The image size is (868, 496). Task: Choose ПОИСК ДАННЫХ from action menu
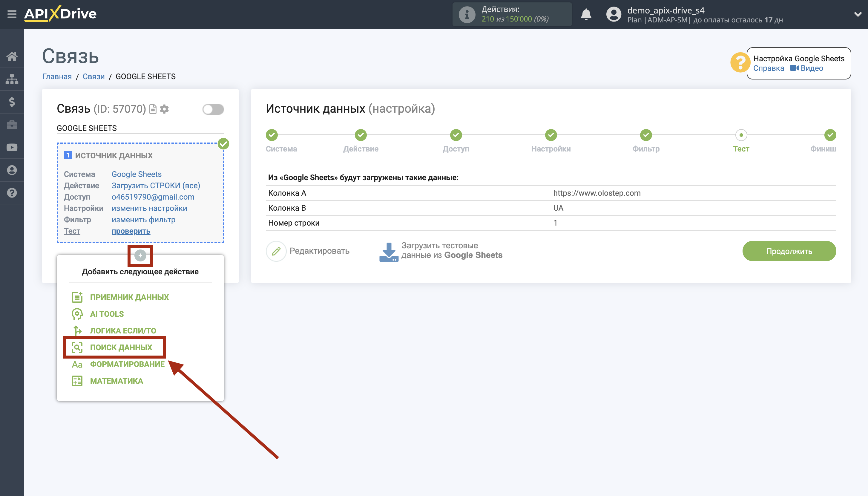click(121, 347)
